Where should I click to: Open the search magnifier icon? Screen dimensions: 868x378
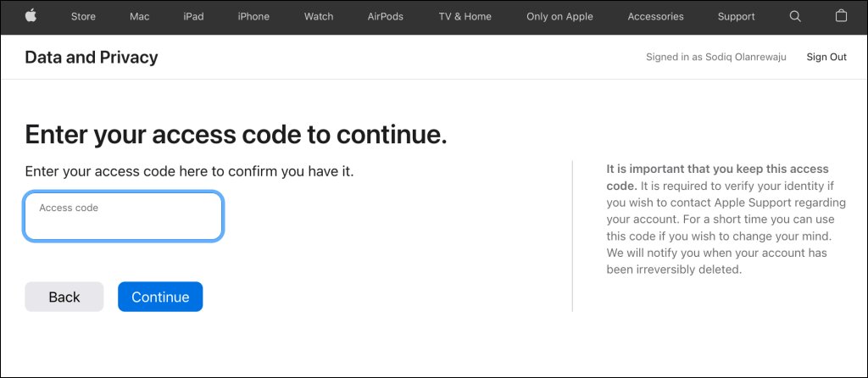coord(795,17)
